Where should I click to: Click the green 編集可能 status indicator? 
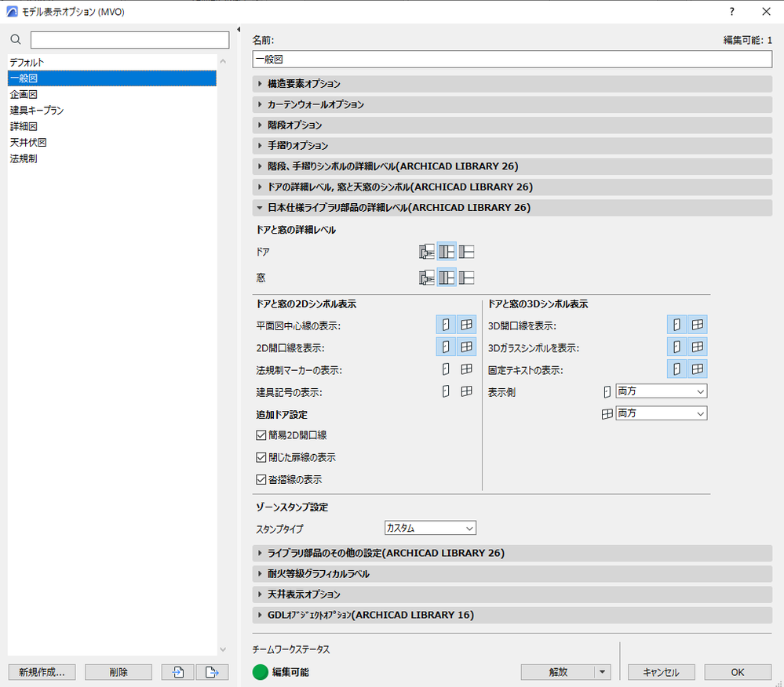click(x=261, y=673)
